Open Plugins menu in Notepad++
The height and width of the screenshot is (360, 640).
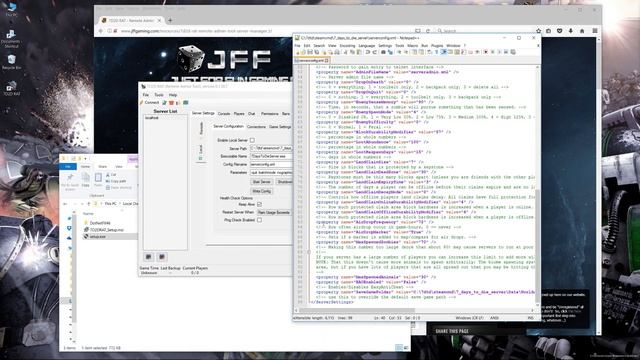pos(437,46)
